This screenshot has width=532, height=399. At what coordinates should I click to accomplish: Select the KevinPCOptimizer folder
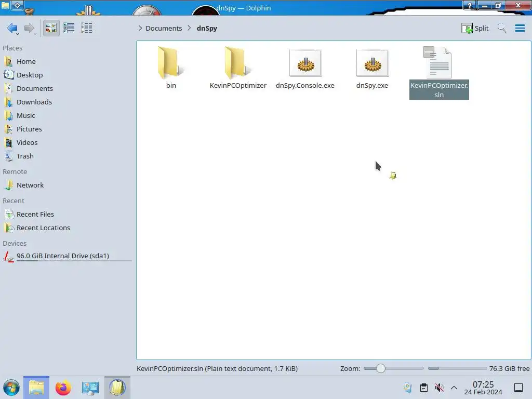238,68
